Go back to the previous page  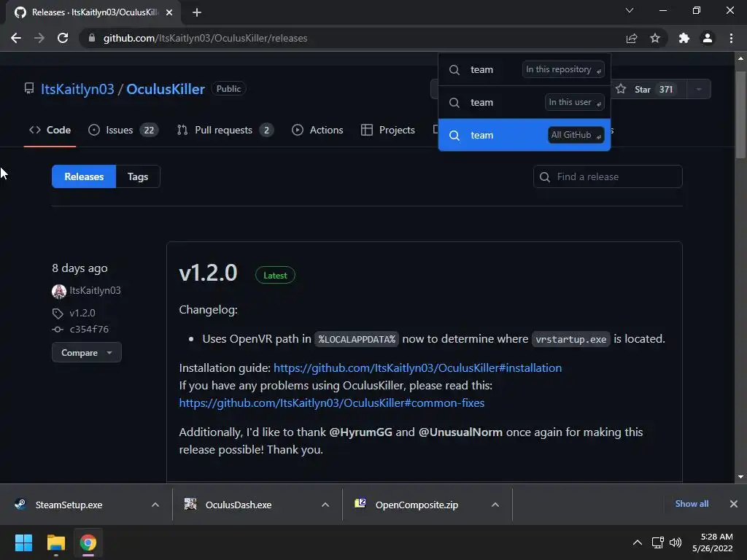coord(16,38)
